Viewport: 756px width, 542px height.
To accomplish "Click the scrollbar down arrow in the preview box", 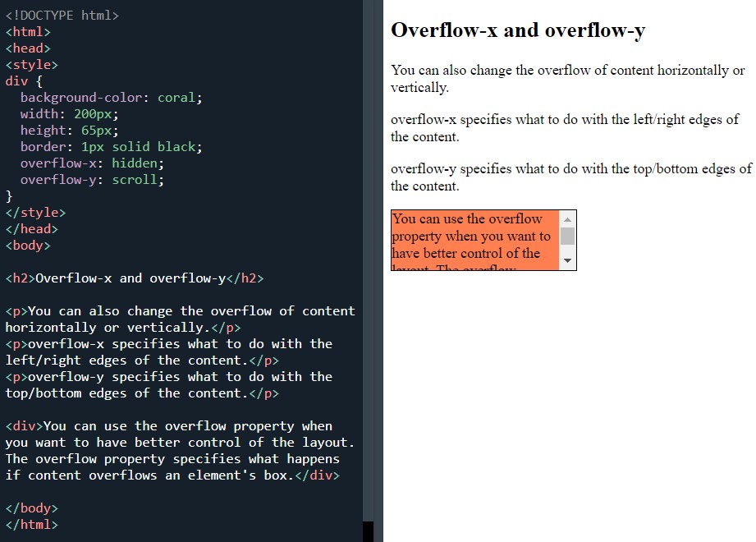I will (568, 261).
